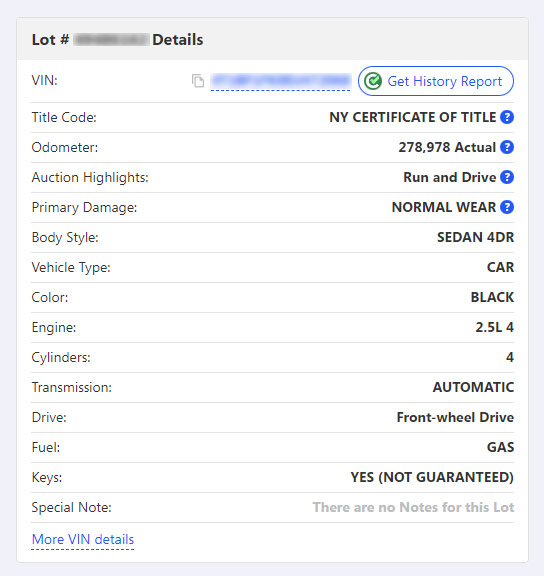
Task: Select the NY CERTIFICATE OF TITLE value
Action: pos(412,117)
